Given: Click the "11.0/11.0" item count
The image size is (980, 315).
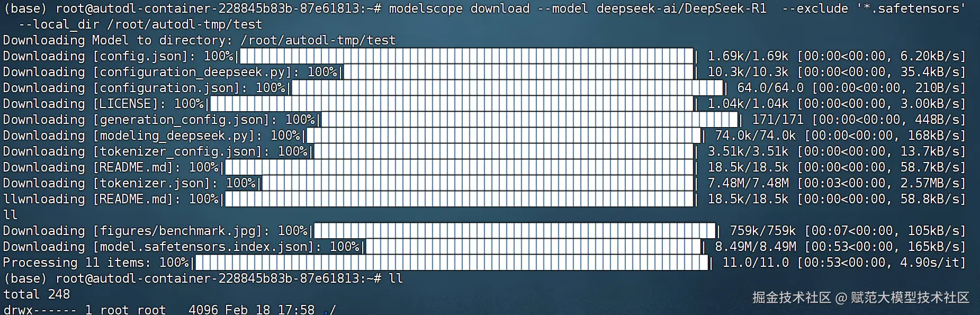Looking at the screenshot, I should [755, 263].
